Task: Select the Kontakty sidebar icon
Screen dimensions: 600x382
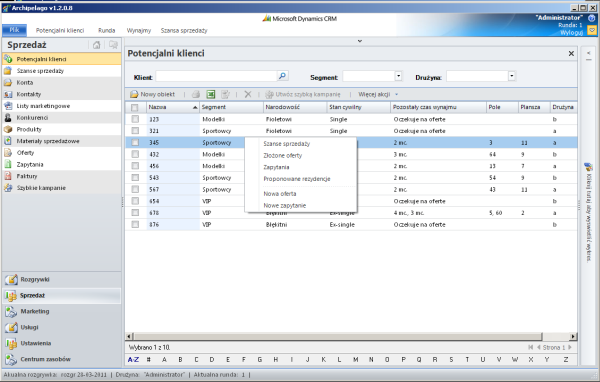Action: [8, 94]
